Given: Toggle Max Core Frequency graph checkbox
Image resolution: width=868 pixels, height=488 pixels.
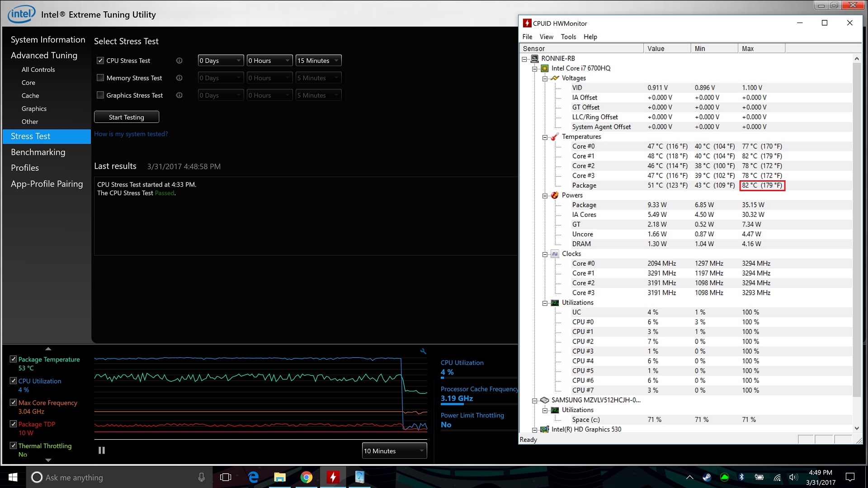Looking at the screenshot, I should click(13, 403).
